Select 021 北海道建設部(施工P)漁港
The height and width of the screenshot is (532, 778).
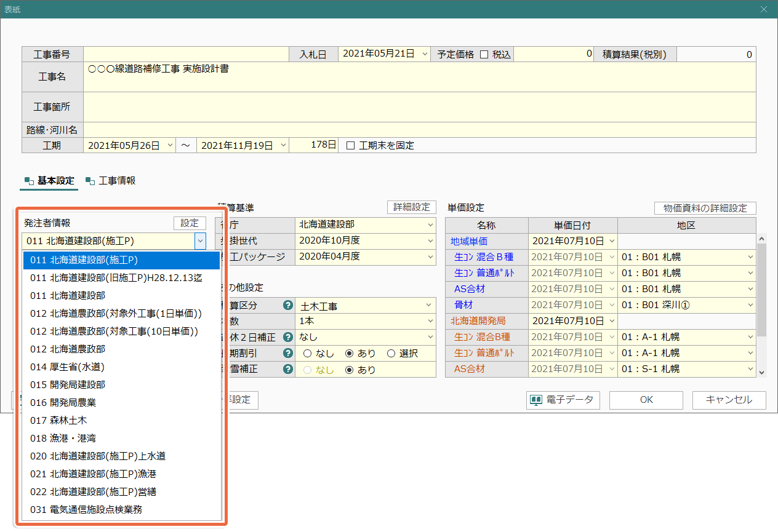click(x=122, y=474)
